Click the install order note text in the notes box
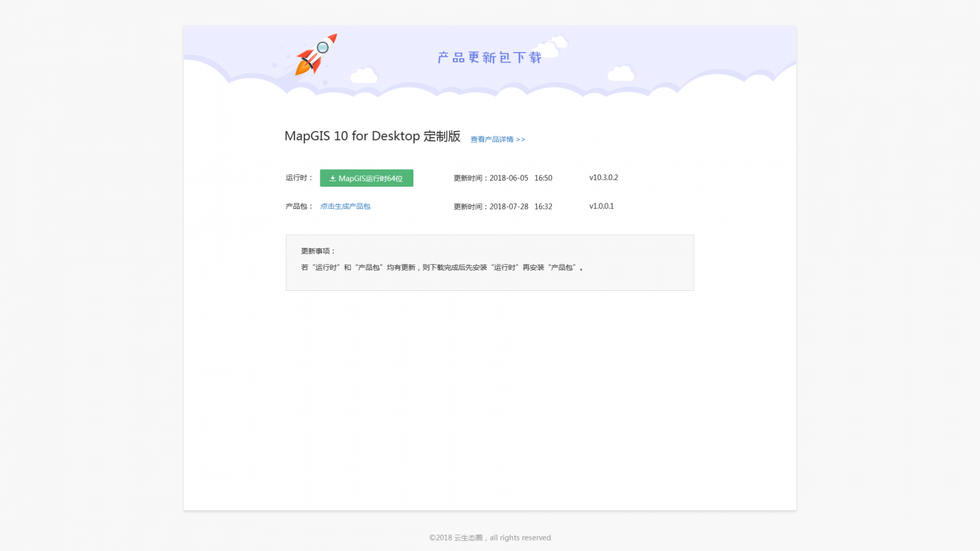This screenshot has width=980, height=551. [x=442, y=268]
